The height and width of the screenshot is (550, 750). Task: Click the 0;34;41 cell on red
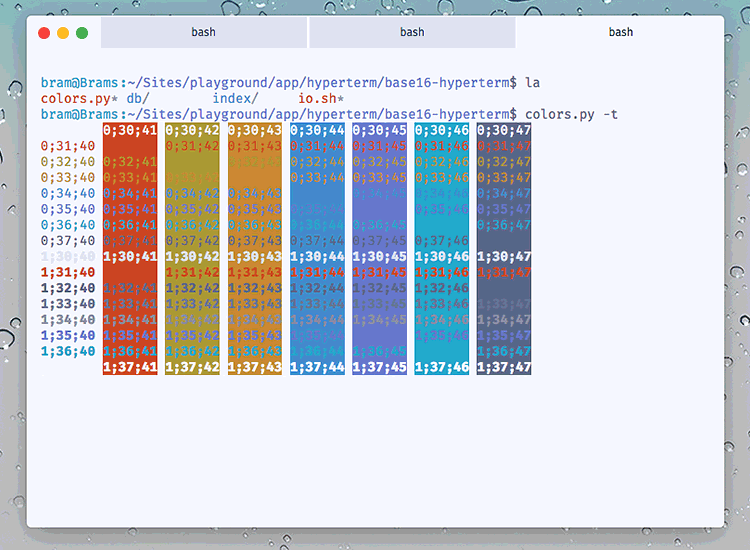[x=130, y=193]
